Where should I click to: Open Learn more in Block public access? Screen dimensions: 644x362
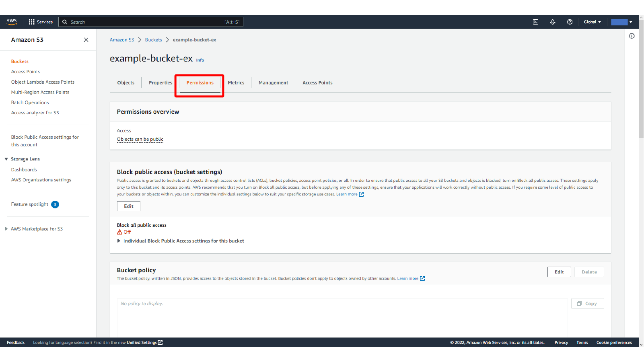347,194
